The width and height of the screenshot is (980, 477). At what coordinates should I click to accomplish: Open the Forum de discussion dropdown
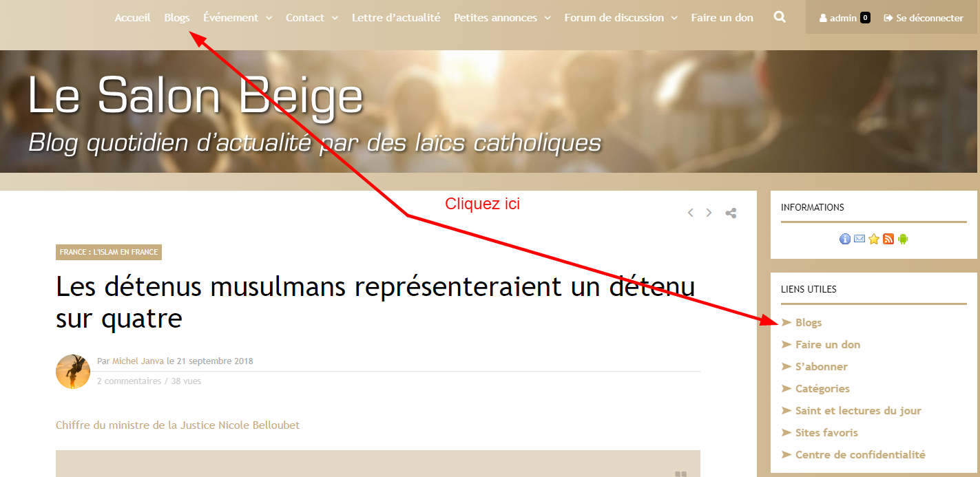tap(621, 18)
